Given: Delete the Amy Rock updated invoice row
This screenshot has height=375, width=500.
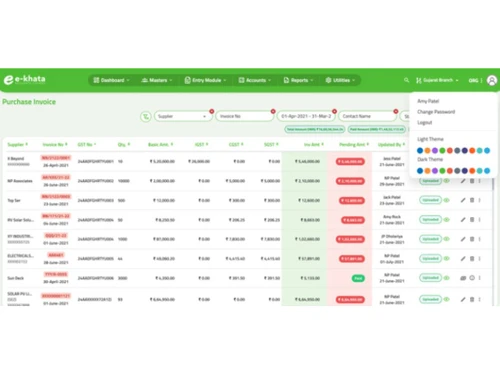Looking at the screenshot, I should (472, 220).
